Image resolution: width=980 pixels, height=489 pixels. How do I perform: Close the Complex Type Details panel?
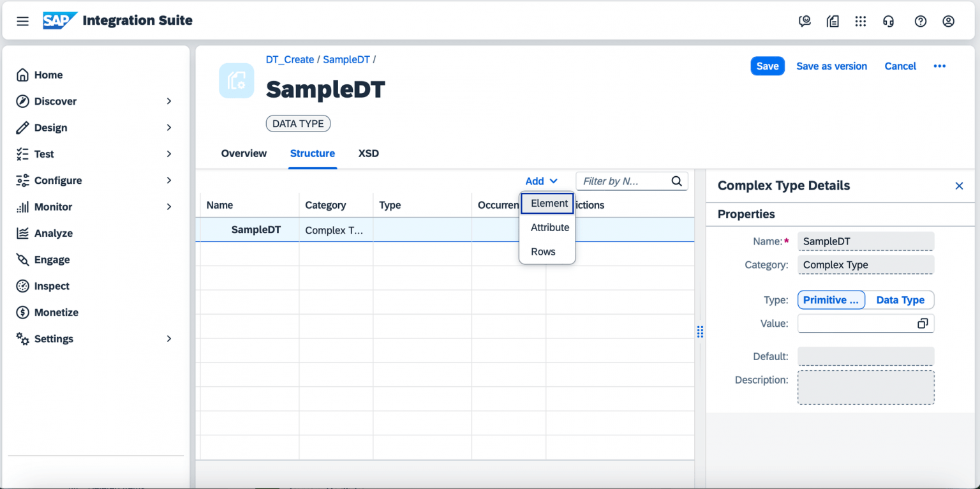pos(959,186)
